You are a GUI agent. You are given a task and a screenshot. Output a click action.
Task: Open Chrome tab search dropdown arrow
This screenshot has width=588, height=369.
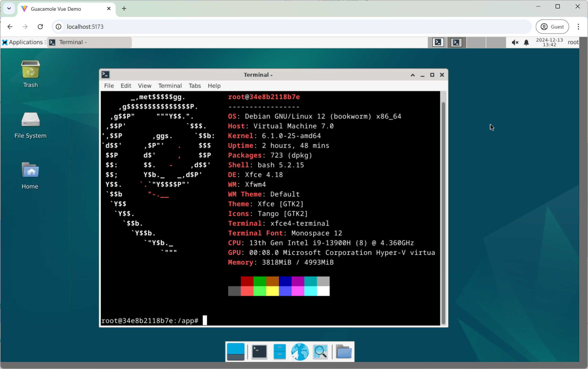coord(9,8)
